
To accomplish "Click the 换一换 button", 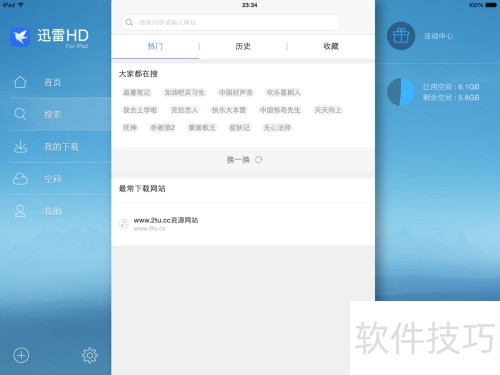I will coord(244,160).
